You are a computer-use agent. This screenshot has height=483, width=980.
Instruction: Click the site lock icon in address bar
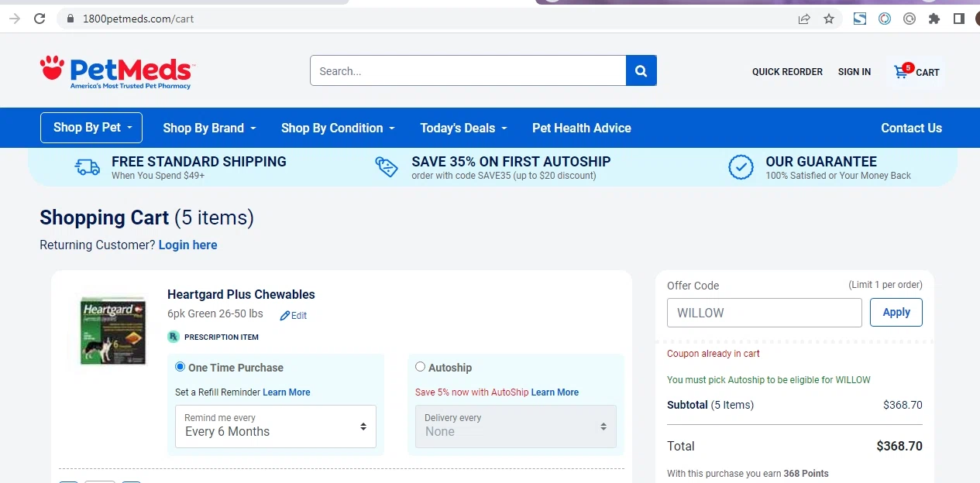pos(70,19)
